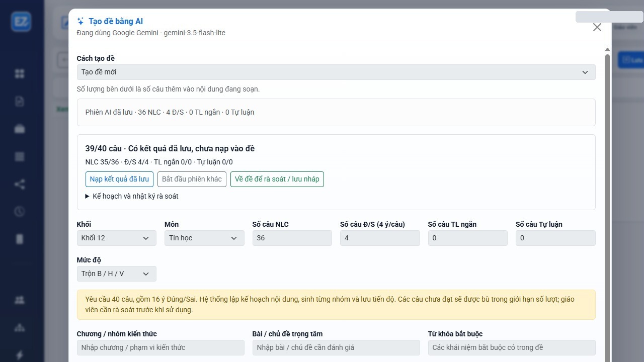Click the Chương / nhóm kiến thức field

(160, 347)
